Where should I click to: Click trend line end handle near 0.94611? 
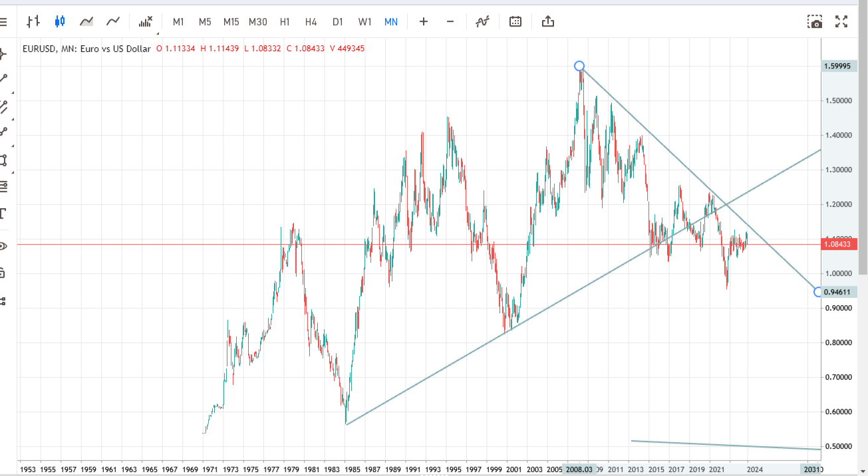[x=818, y=292]
